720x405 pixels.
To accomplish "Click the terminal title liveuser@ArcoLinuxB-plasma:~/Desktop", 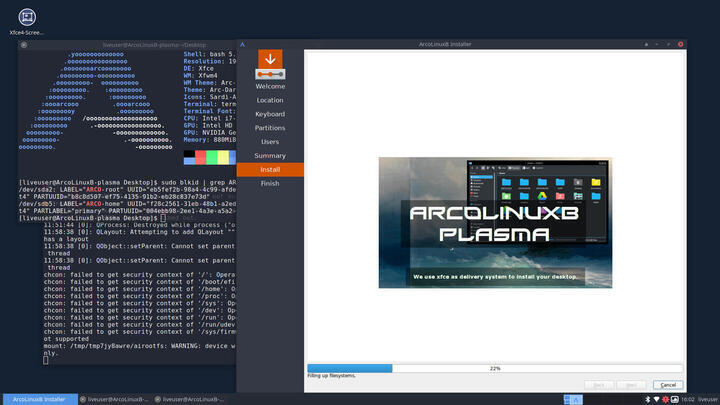I will tap(154, 45).
